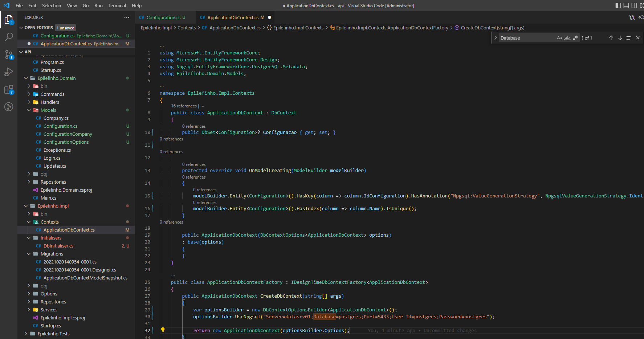Open the Run and Debug view

(9, 72)
